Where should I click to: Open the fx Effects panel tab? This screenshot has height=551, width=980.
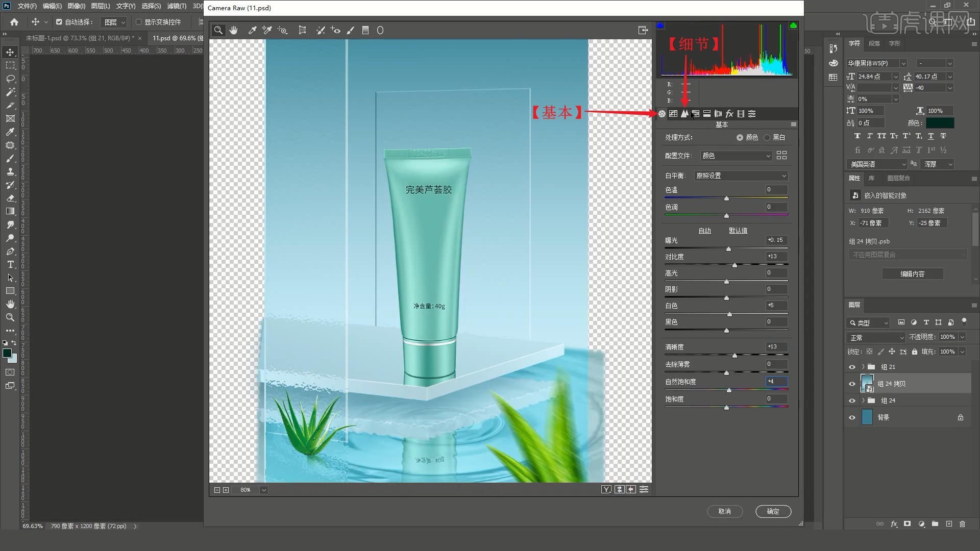click(x=729, y=114)
